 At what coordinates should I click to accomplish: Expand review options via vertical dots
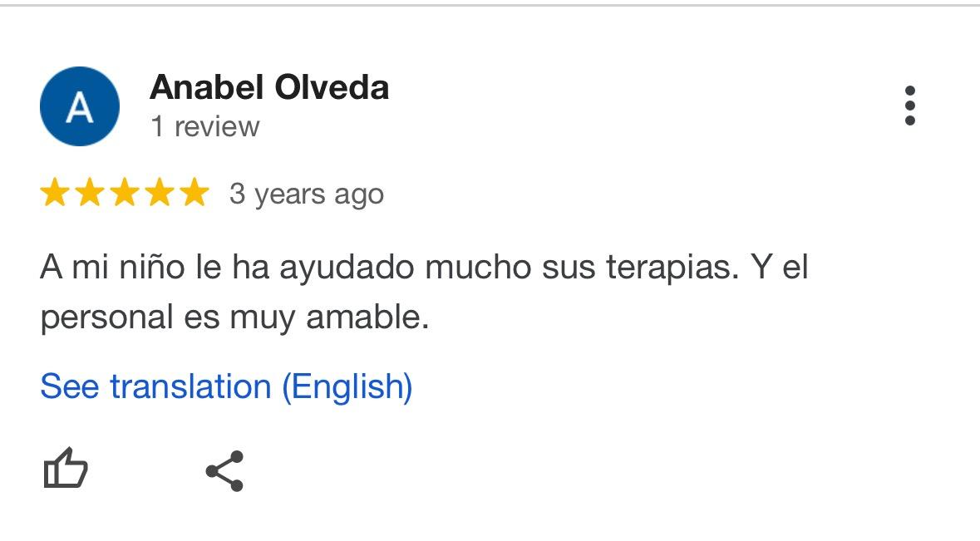[910, 106]
